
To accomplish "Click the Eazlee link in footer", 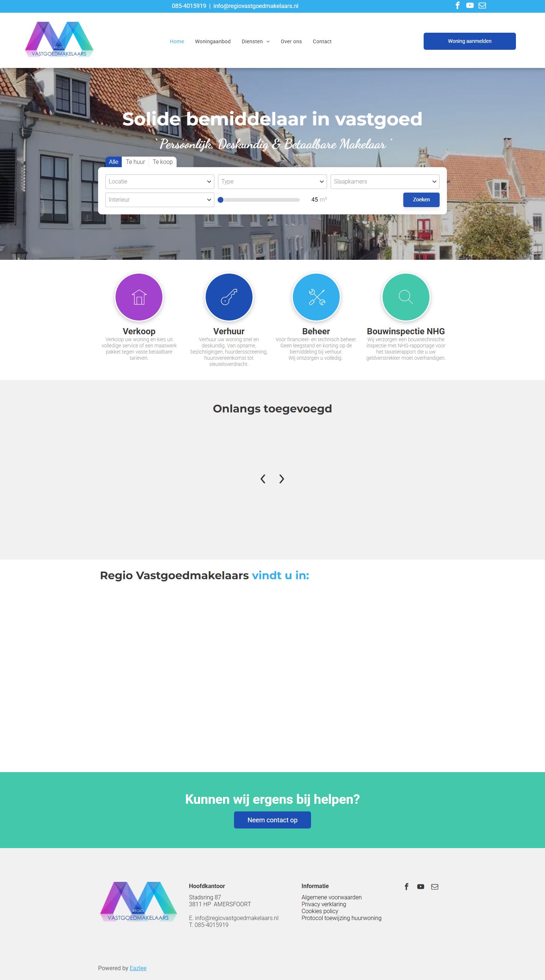I will coord(138,968).
